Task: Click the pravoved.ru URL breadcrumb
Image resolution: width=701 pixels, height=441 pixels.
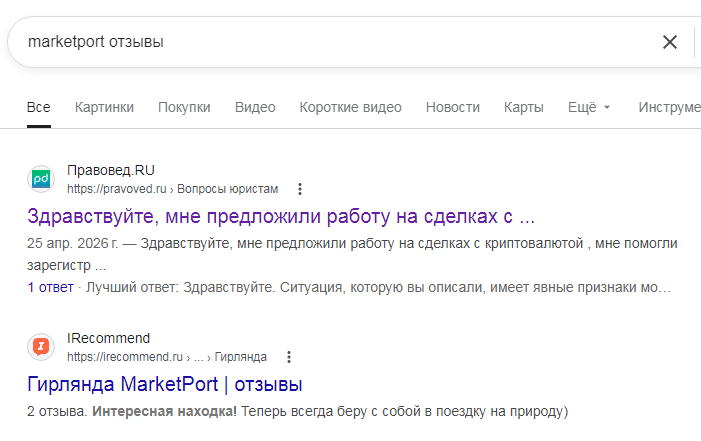Action: tap(173, 189)
